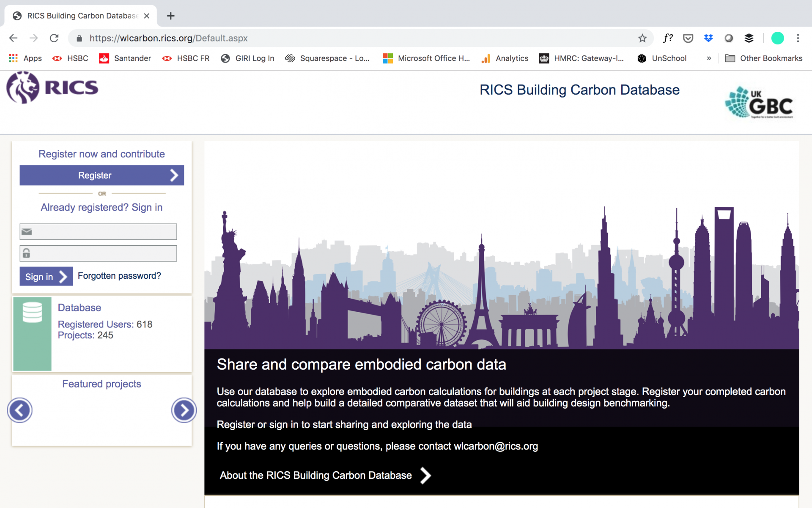The width and height of the screenshot is (812, 508).
Task: Bookmark page with the star icon
Action: coord(642,38)
